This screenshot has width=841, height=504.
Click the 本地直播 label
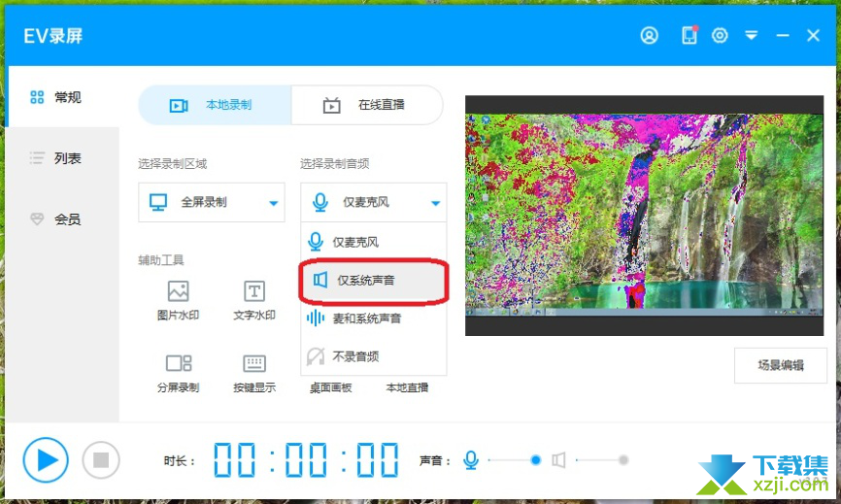(x=407, y=387)
